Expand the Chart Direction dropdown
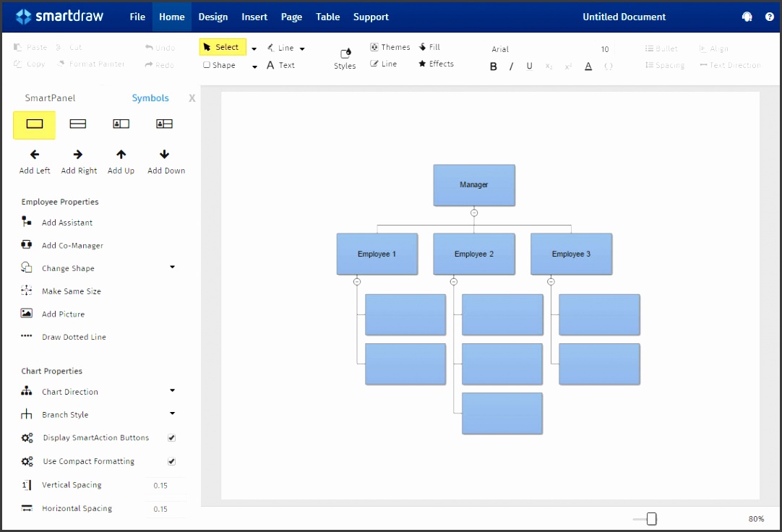This screenshot has height=532, width=782. [x=172, y=390]
